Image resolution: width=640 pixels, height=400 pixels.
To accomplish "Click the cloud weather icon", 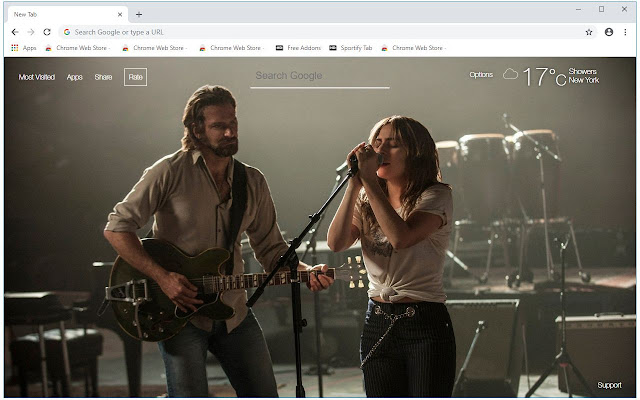I will click(510, 74).
